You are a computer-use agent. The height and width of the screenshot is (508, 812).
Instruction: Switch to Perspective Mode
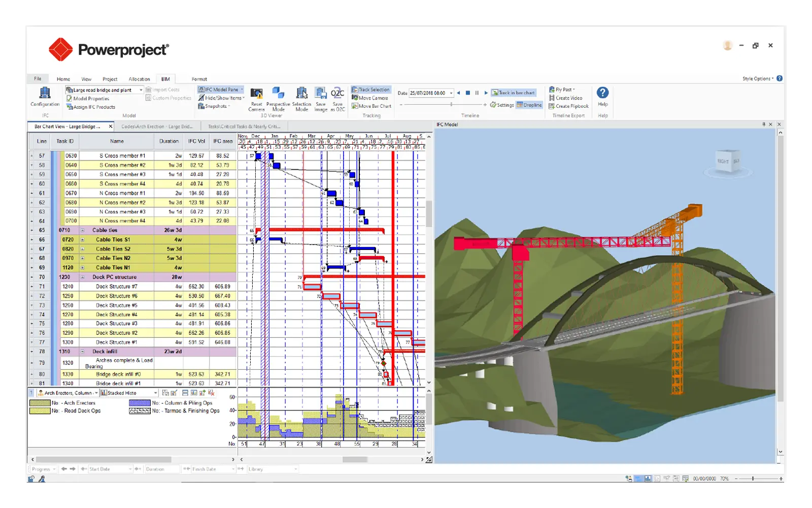(279, 99)
